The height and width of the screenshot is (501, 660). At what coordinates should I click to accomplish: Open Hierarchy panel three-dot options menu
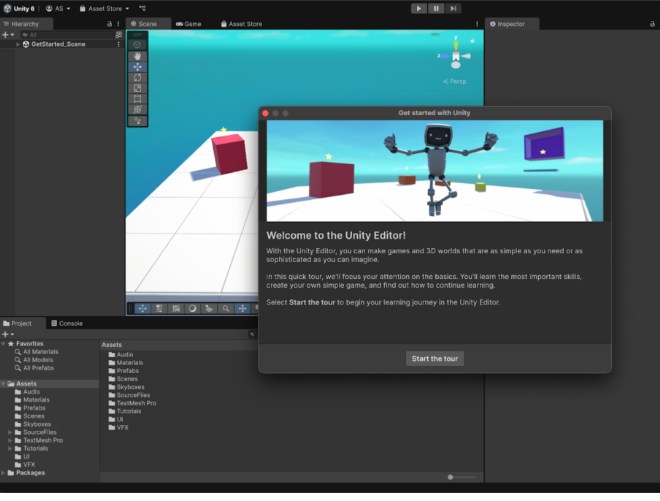point(118,24)
